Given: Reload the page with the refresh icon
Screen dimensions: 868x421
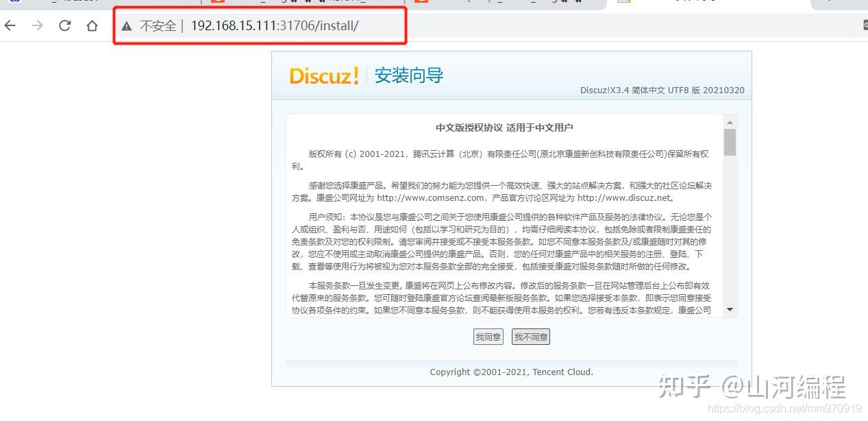Looking at the screenshot, I should 64,25.
